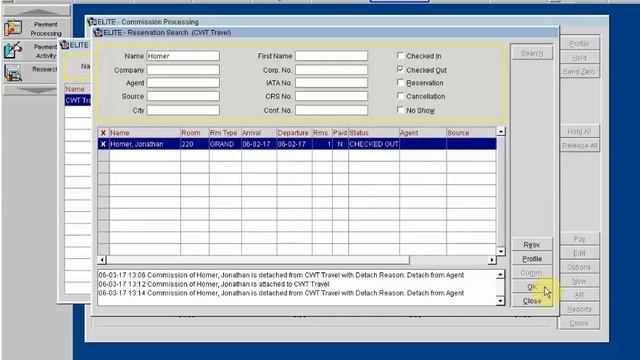640x360 pixels.
Task: Click Close in the Commission Processing window
Action: coord(579,323)
